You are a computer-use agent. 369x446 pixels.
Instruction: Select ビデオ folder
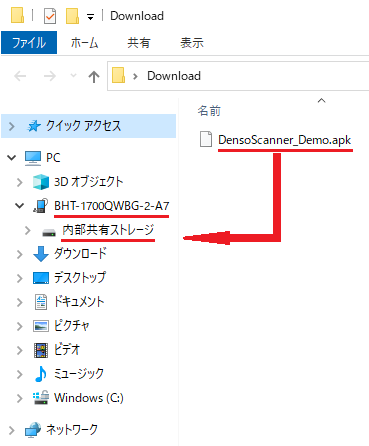tap(67, 350)
